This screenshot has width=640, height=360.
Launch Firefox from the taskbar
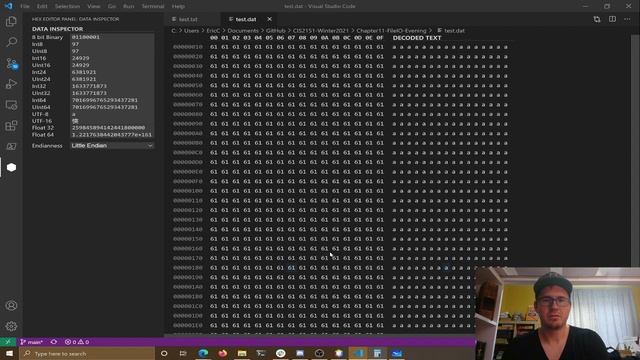coord(222,353)
